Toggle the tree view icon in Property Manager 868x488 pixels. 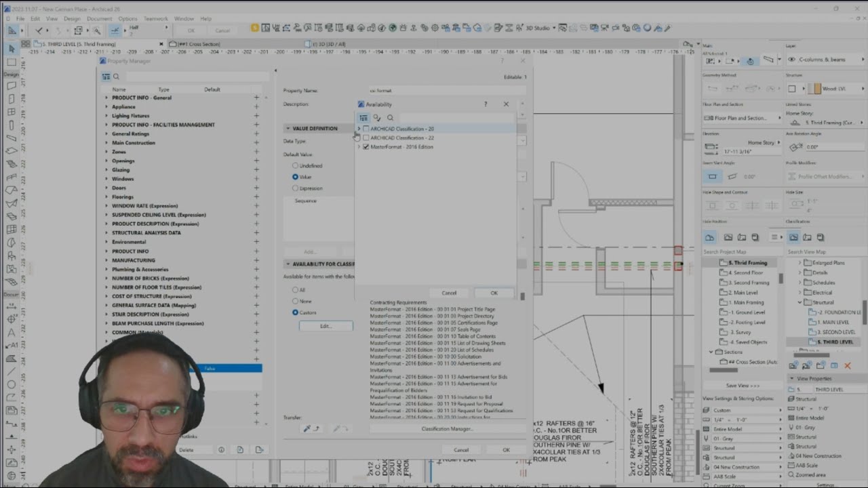(106, 77)
